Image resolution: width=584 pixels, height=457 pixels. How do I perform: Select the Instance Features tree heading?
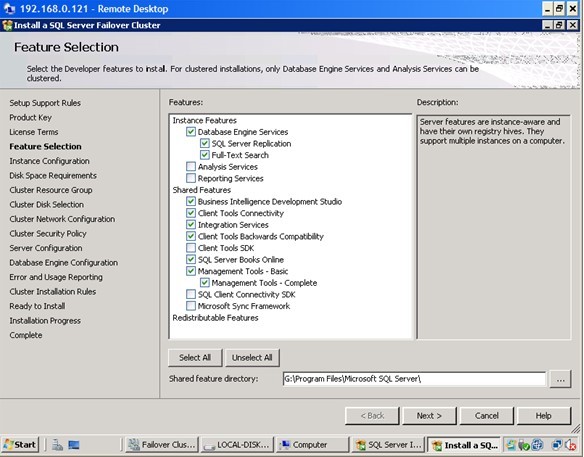(204, 120)
